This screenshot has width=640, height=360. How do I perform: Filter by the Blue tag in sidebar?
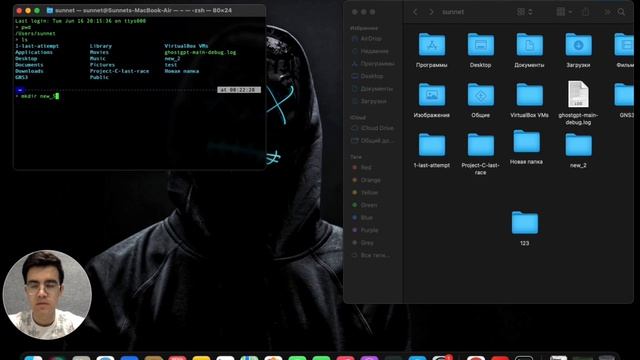coord(362,218)
